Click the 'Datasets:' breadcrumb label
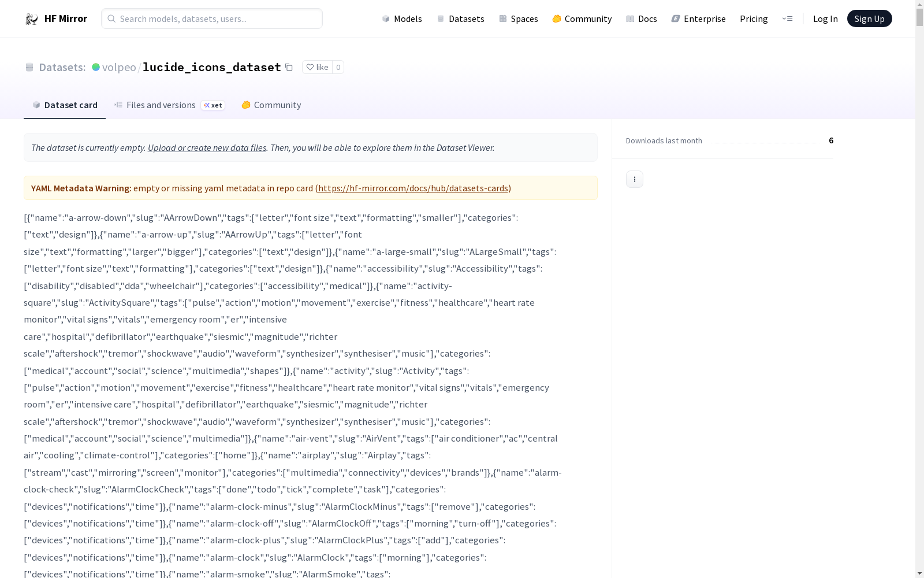The width and height of the screenshot is (924, 578). pos(62,67)
